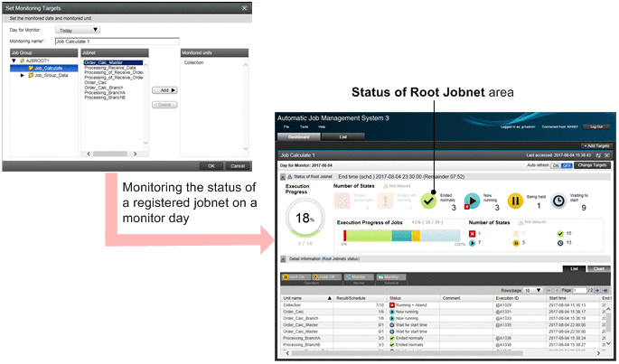619x364 pixels.
Task: Click the Hold On operation button
Action: 295,277
